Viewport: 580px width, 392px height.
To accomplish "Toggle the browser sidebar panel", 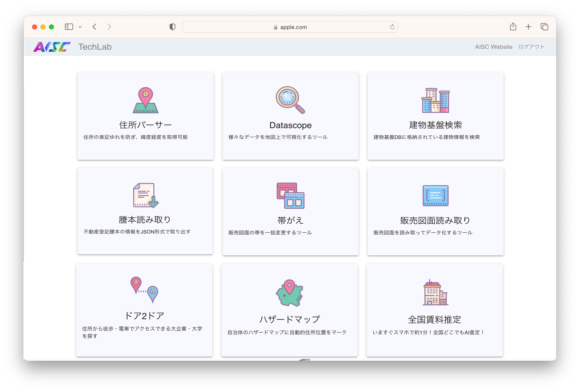I will click(69, 27).
